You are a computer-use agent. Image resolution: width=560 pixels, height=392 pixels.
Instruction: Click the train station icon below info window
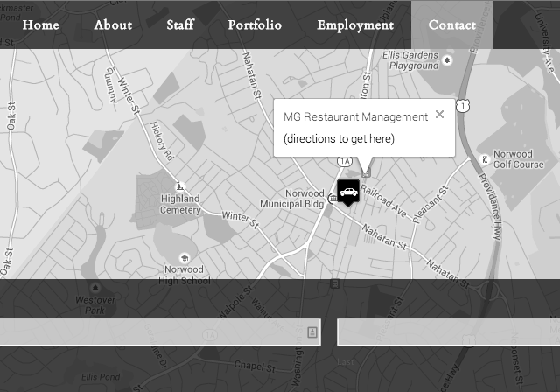366,172
